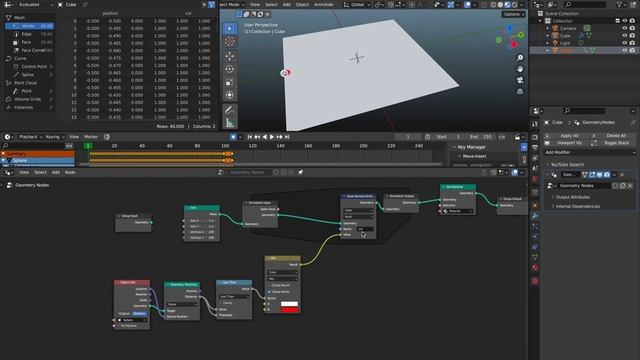
Task: Open the Render properties tab
Action: tap(535, 137)
